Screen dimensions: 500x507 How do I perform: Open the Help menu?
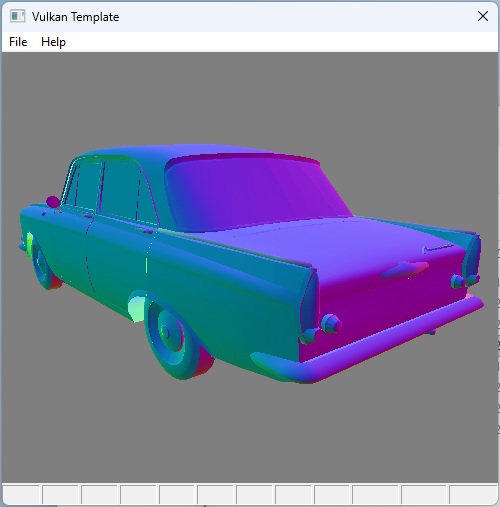click(53, 42)
